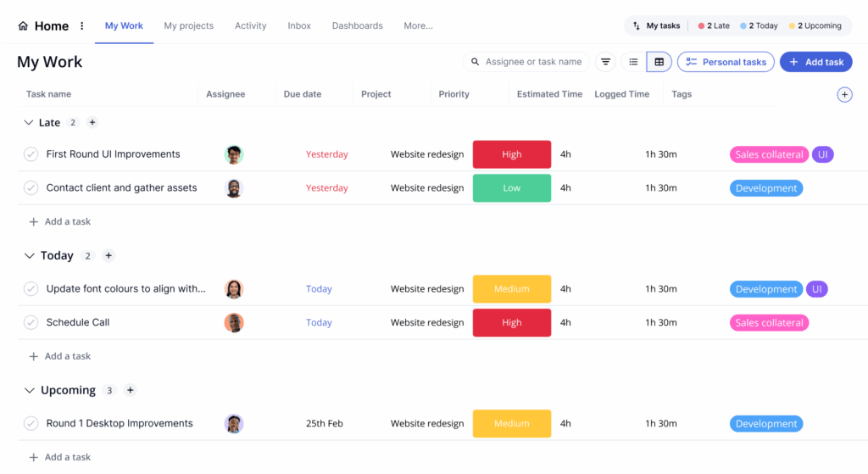Switch to list view icon
This screenshot has height=474, width=868.
633,62
